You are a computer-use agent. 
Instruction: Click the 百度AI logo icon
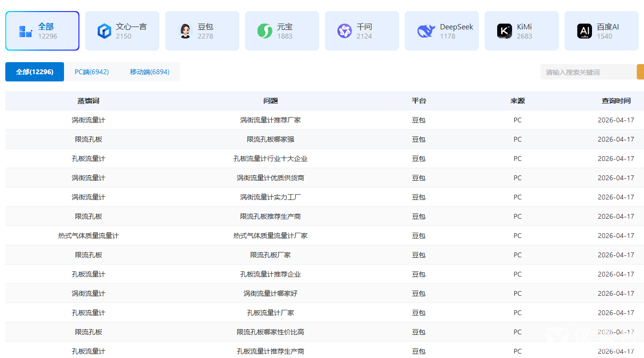pyautogui.click(x=584, y=31)
